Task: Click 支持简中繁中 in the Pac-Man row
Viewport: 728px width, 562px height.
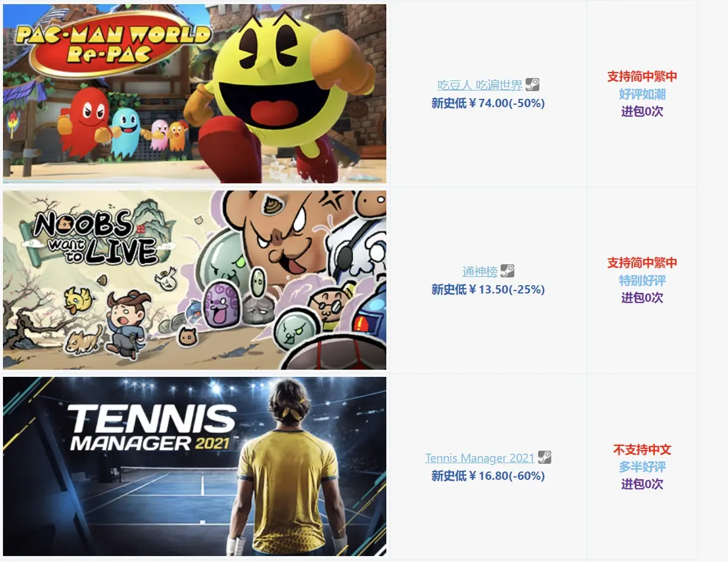Action: [642, 77]
